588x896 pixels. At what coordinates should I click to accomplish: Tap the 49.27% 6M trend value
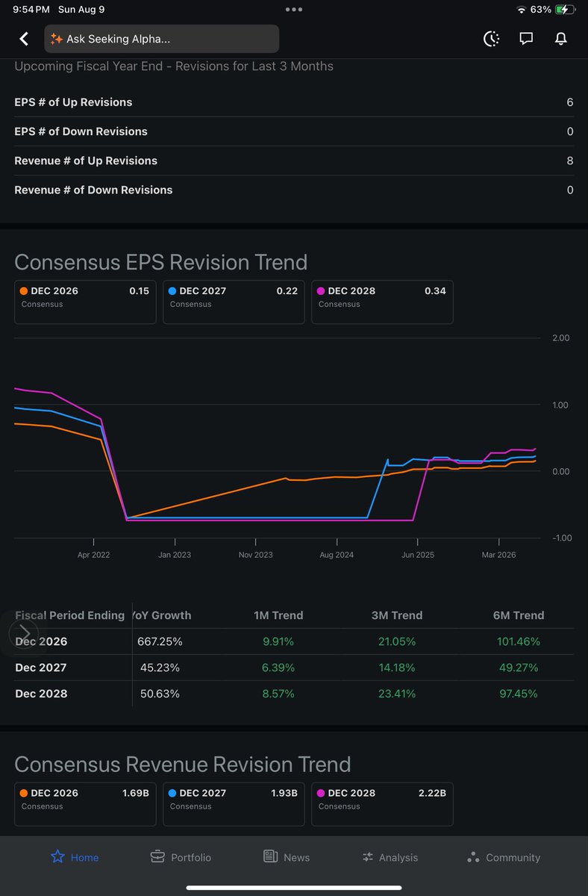[519, 668]
